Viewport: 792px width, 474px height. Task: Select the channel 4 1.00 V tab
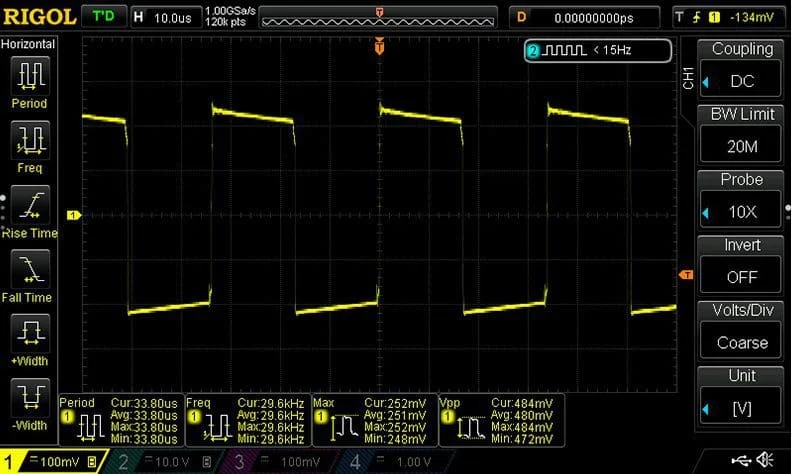tap(394, 462)
